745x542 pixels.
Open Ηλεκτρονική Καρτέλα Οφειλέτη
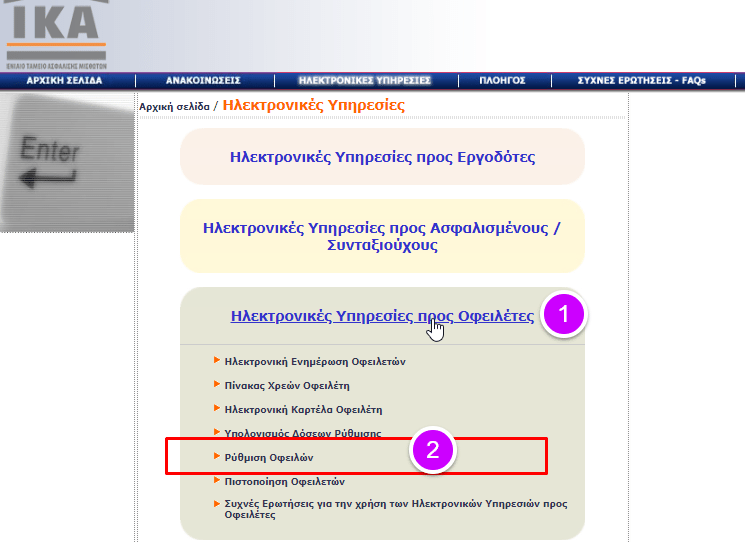click(303, 409)
